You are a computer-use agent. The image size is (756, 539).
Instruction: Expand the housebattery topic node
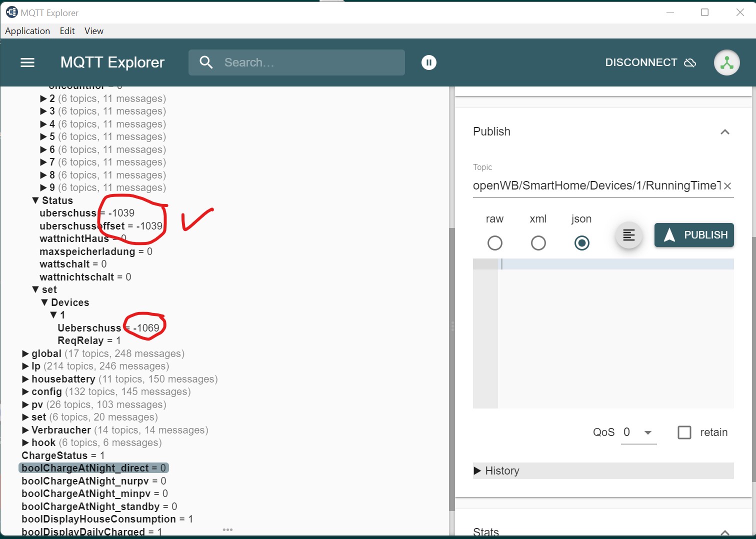[x=25, y=379]
